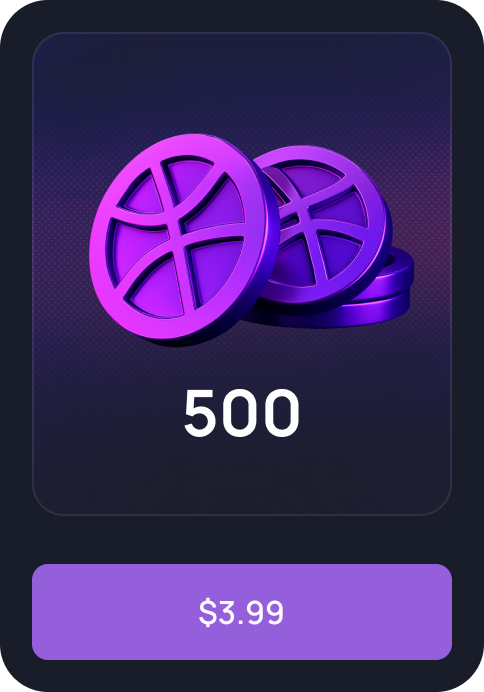The image size is (484, 692).
Task: Select the front purple basketball coin
Action: pyautogui.click(x=184, y=238)
